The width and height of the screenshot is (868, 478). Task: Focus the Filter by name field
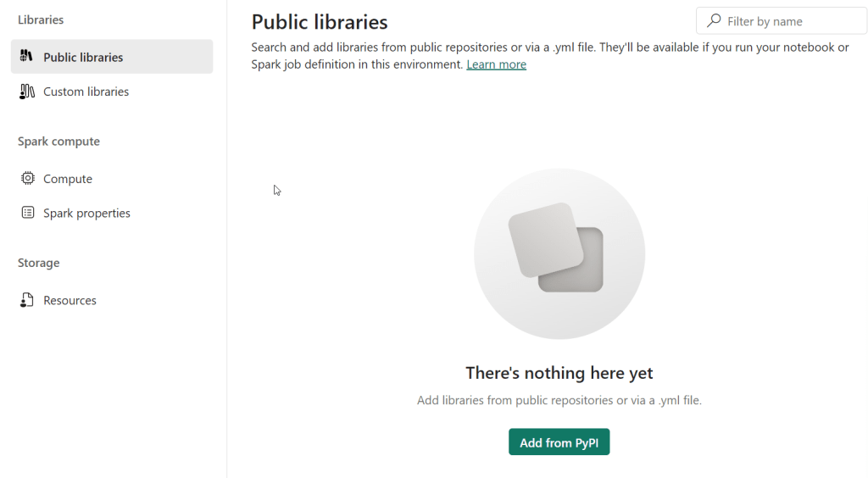click(x=788, y=21)
